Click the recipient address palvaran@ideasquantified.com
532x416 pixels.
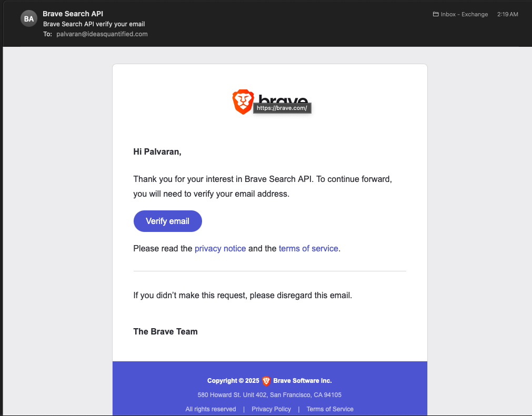[102, 34]
